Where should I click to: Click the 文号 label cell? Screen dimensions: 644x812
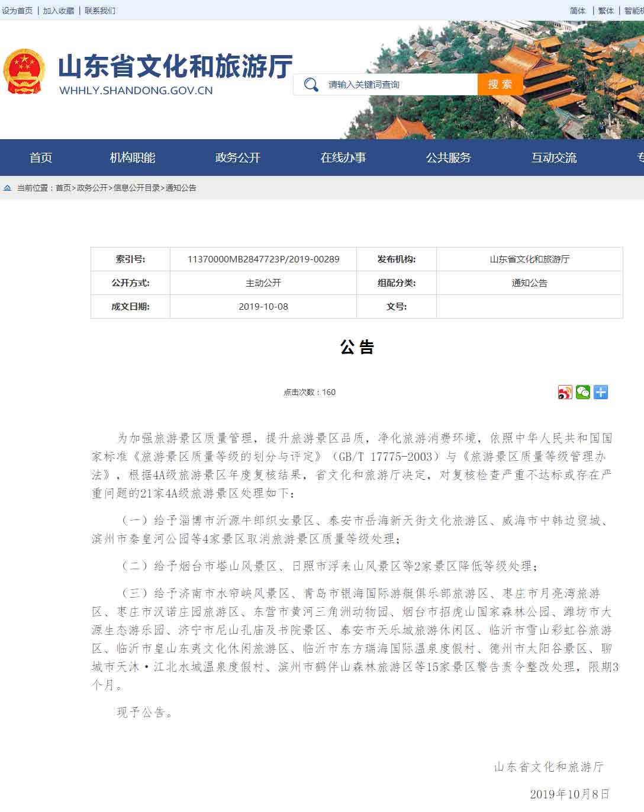[x=397, y=306]
